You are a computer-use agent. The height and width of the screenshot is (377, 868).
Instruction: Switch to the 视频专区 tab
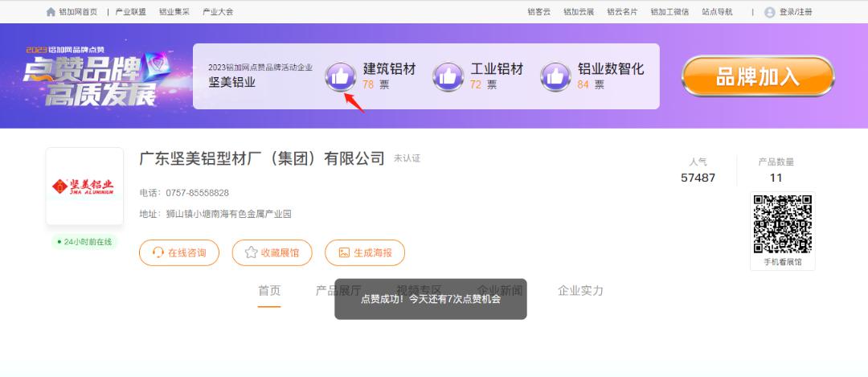pos(419,291)
